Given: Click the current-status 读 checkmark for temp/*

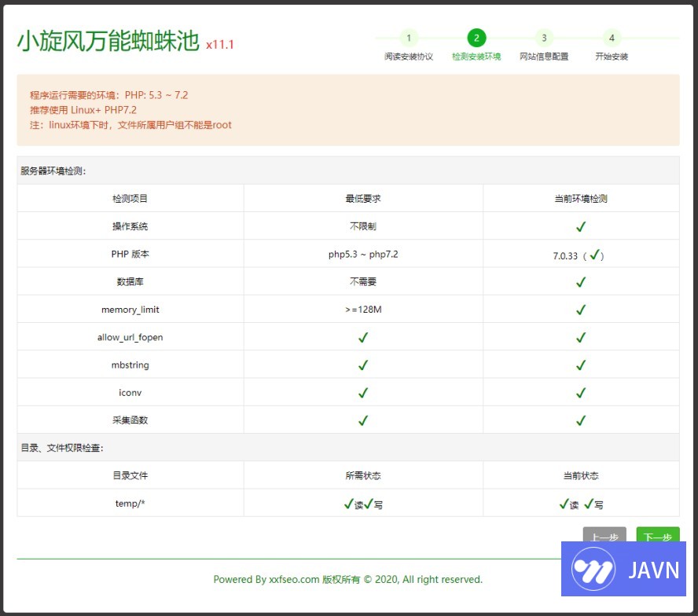Looking at the screenshot, I should tap(564, 504).
